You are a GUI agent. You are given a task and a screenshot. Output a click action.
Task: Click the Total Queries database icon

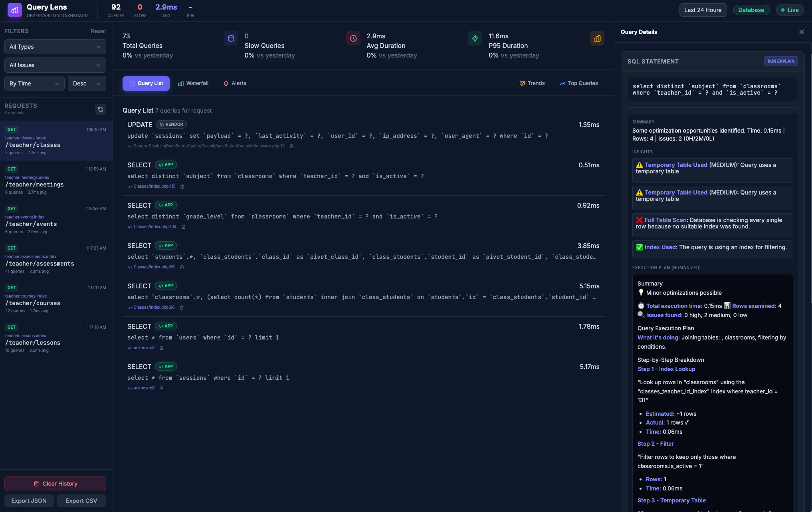(x=231, y=38)
